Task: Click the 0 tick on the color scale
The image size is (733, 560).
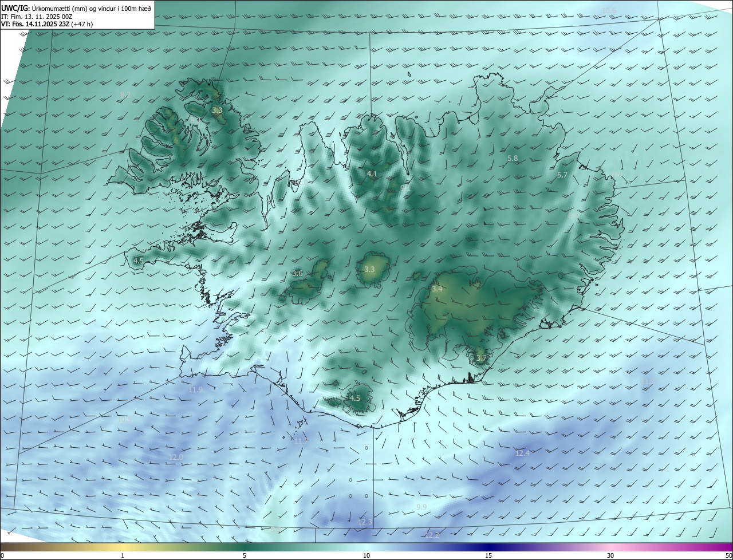Action: click(x=2, y=555)
